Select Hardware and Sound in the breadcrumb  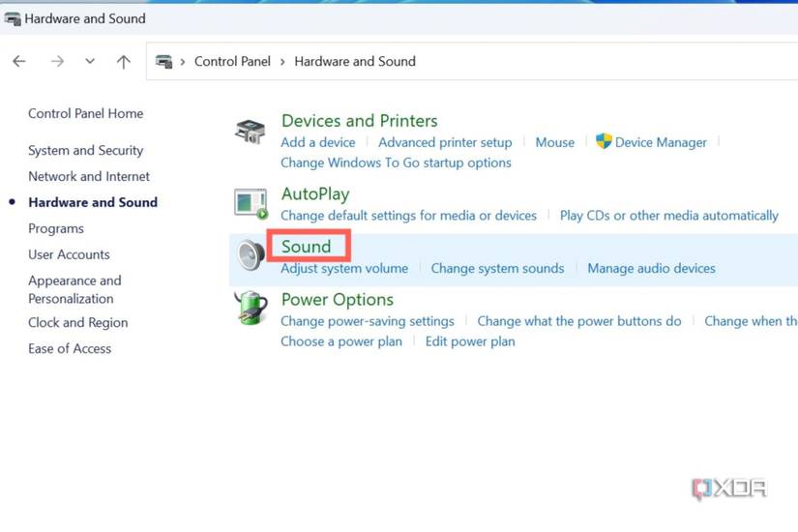tap(355, 62)
